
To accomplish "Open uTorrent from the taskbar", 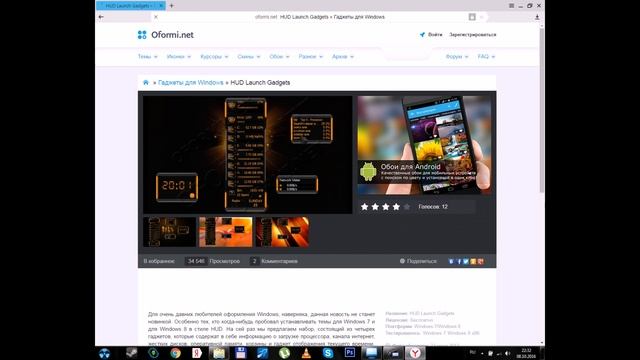I will [284, 353].
